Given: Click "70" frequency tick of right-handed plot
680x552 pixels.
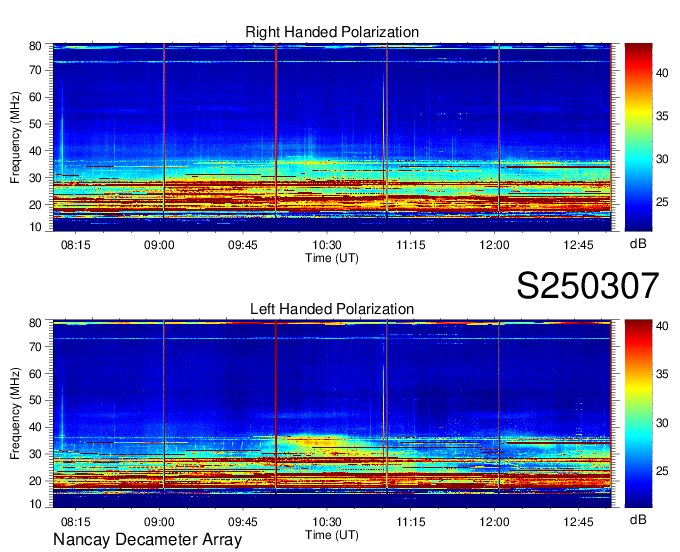Looking at the screenshot, I should 35,70.
